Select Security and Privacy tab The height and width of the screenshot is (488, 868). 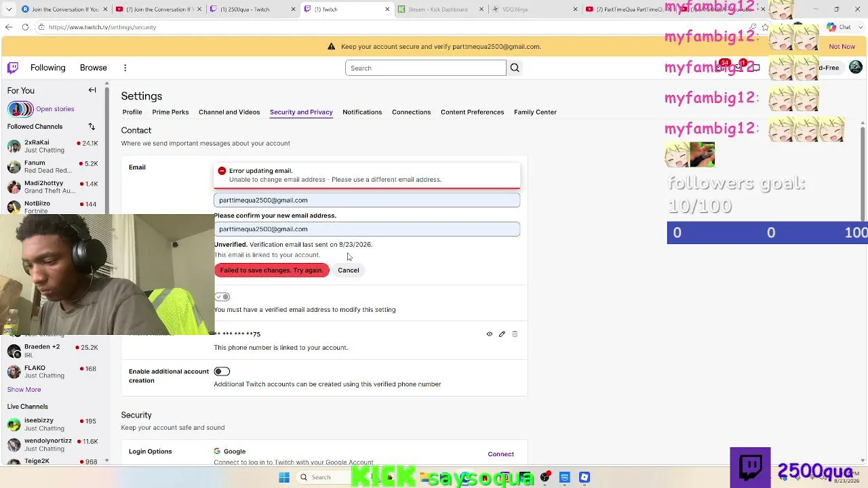(301, 112)
